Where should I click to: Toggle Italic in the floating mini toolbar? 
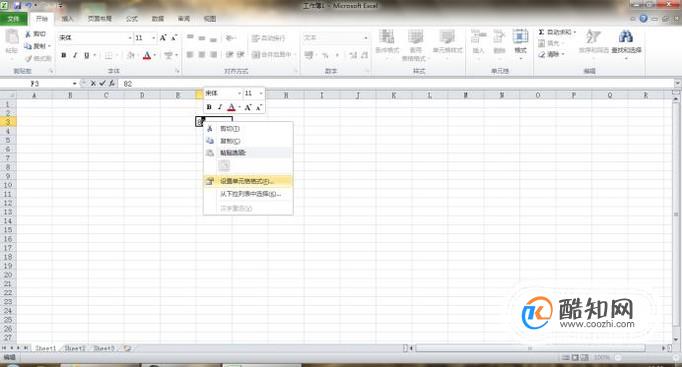coord(220,107)
